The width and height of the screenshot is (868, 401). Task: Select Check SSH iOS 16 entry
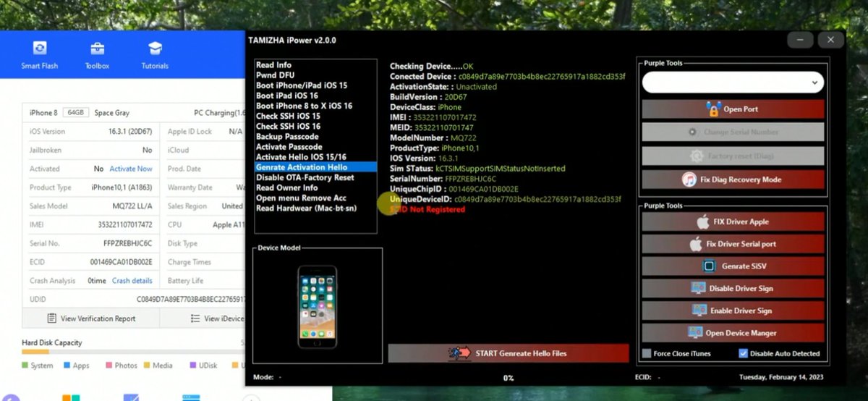click(x=315, y=127)
